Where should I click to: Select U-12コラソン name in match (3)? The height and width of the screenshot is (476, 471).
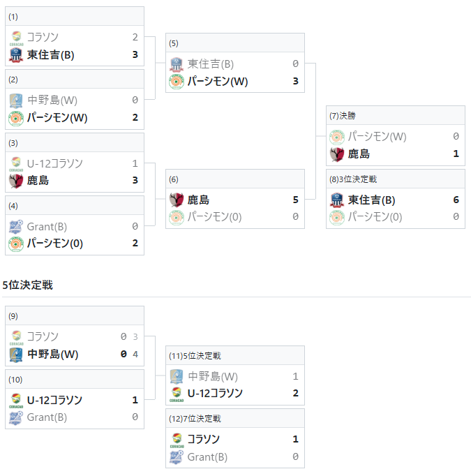coord(54,163)
